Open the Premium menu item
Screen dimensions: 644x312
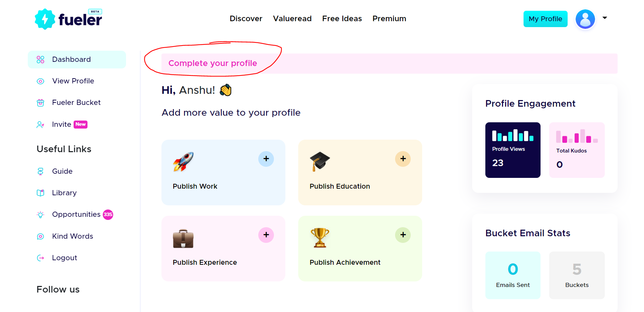[x=389, y=18]
